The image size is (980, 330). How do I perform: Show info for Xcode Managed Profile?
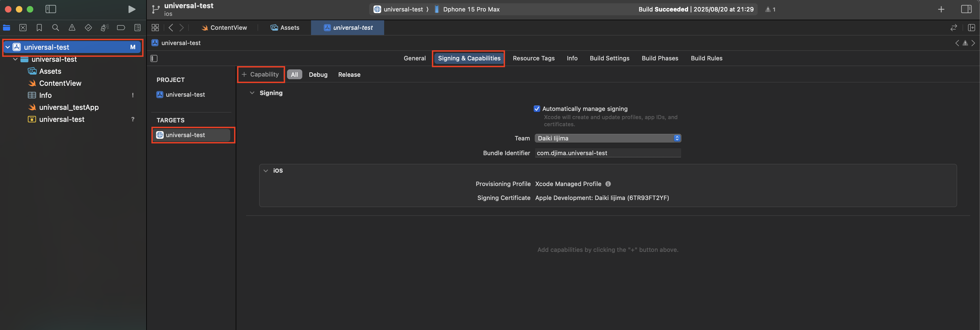pyautogui.click(x=608, y=184)
